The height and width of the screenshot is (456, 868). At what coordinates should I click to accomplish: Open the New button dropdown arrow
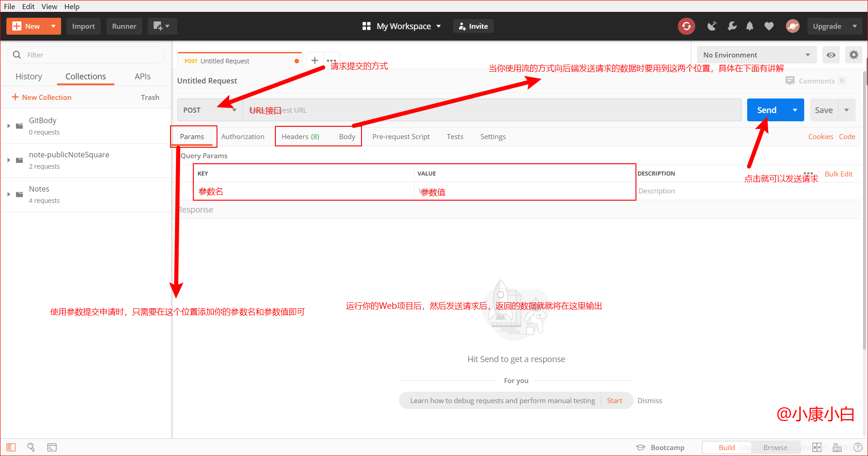(x=53, y=26)
